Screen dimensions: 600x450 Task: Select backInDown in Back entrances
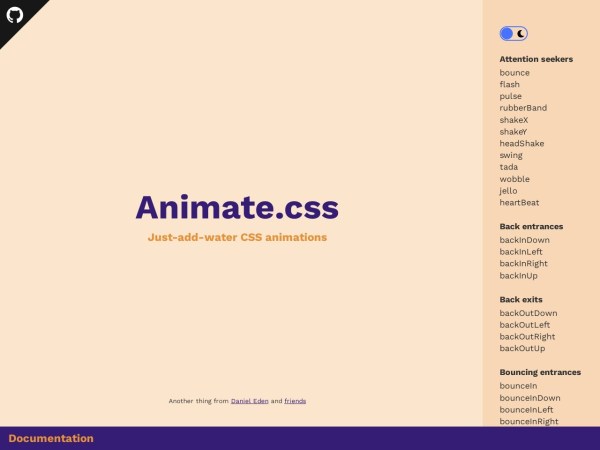tap(524, 240)
